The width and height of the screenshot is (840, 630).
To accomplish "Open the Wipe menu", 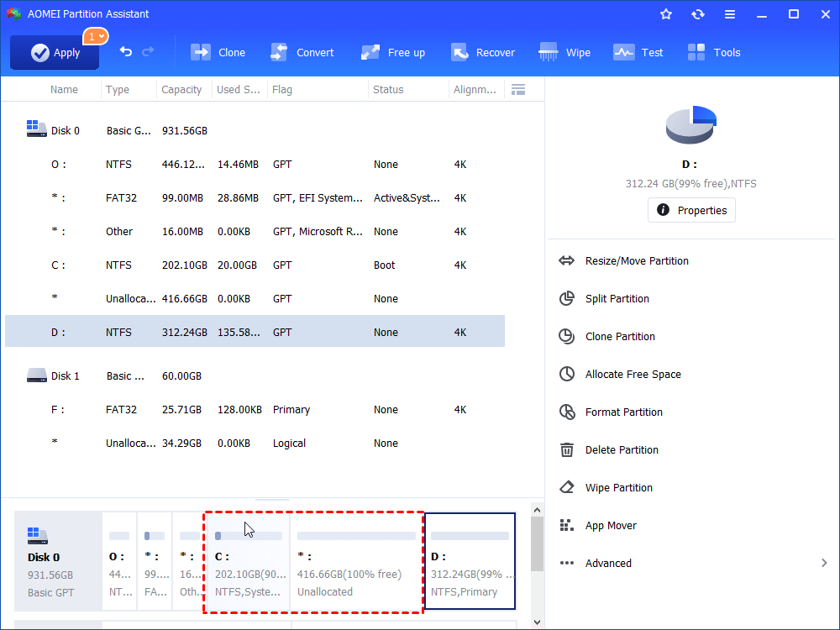I will (564, 52).
